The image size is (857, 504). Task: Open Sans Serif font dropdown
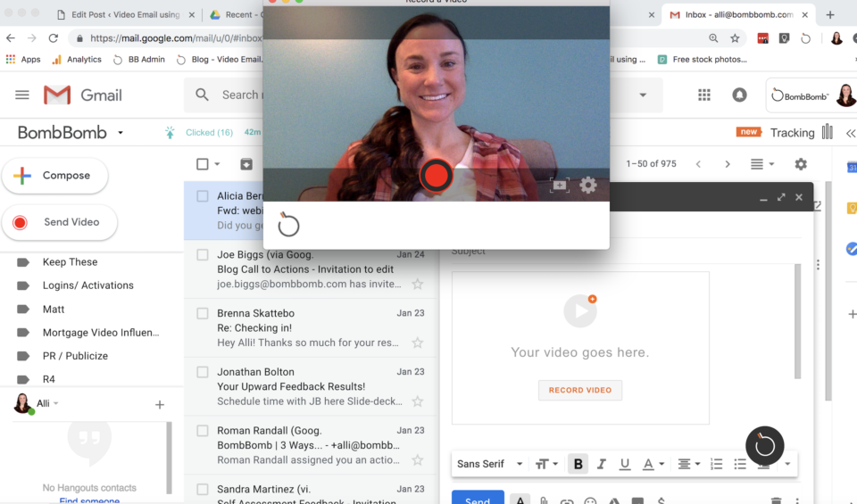point(490,464)
